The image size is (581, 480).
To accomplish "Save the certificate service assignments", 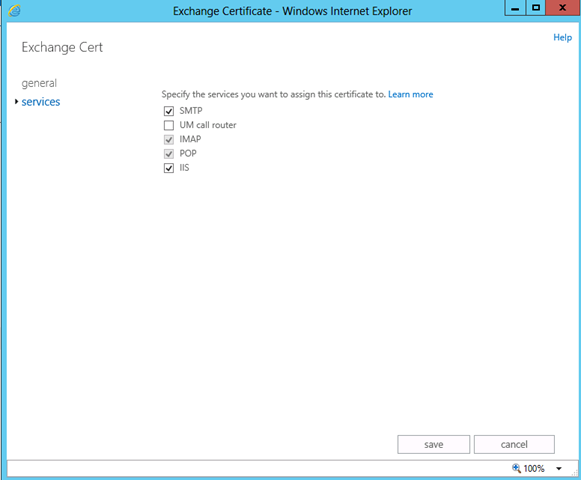I will click(x=434, y=444).
